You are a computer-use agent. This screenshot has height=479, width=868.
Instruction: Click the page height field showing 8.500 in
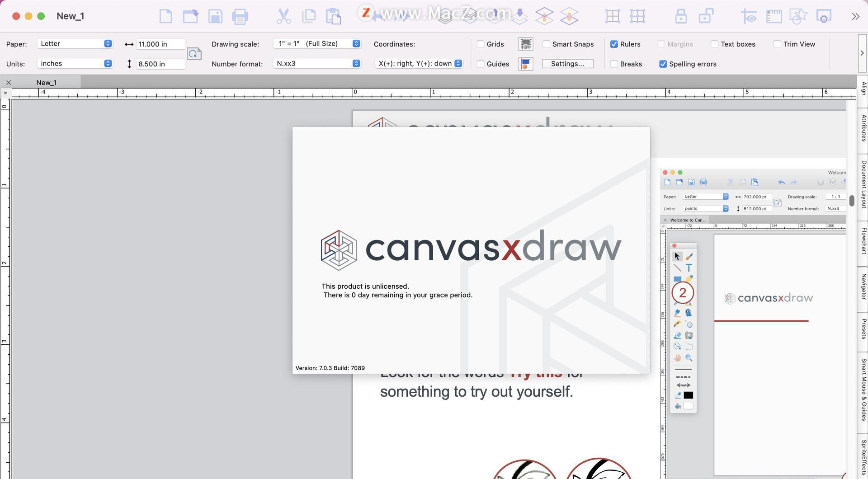pos(160,64)
